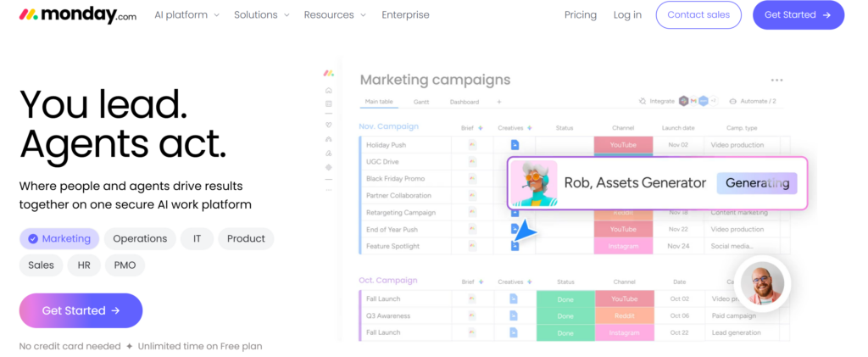868x357 pixels.
Task: Select the HR chip
Action: click(84, 265)
